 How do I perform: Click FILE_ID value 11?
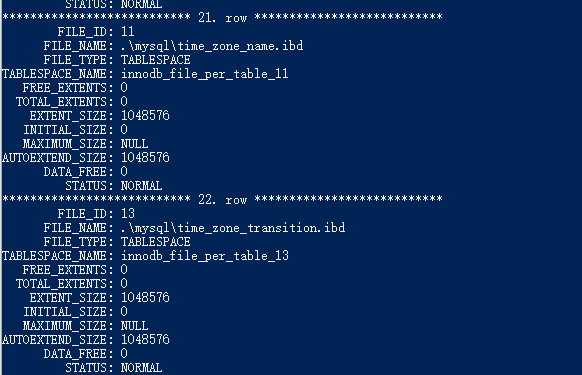[128, 32]
